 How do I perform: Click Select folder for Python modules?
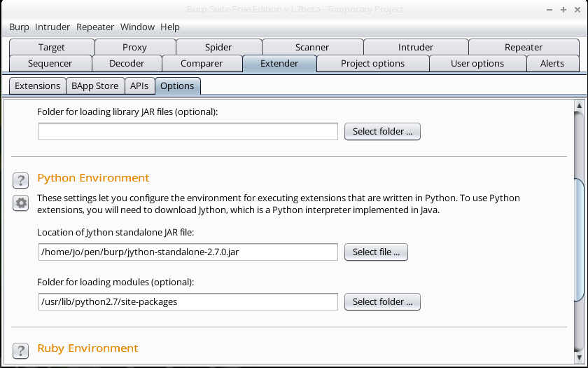tap(382, 301)
